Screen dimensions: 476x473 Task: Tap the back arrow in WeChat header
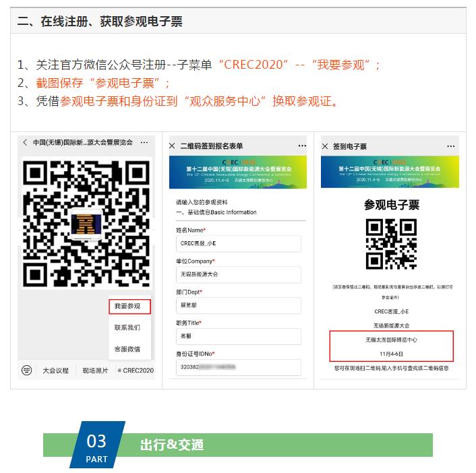25,142
